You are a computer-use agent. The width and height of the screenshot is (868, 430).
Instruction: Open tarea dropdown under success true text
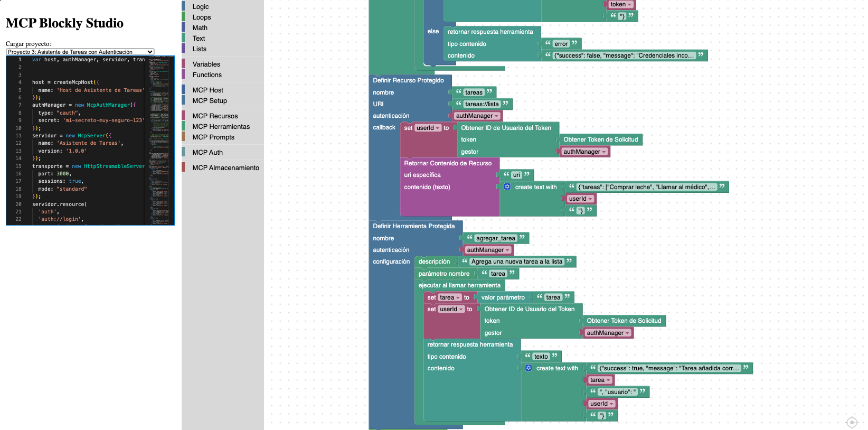click(600, 380)
